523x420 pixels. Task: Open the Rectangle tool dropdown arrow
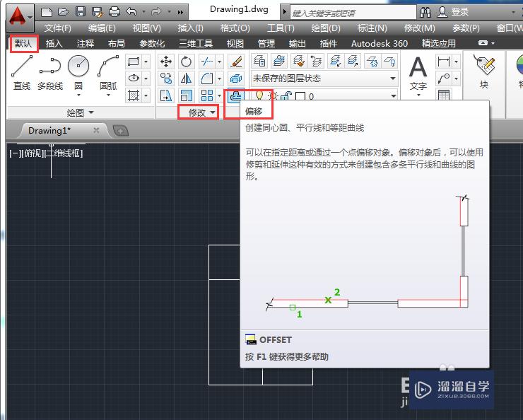146,62
